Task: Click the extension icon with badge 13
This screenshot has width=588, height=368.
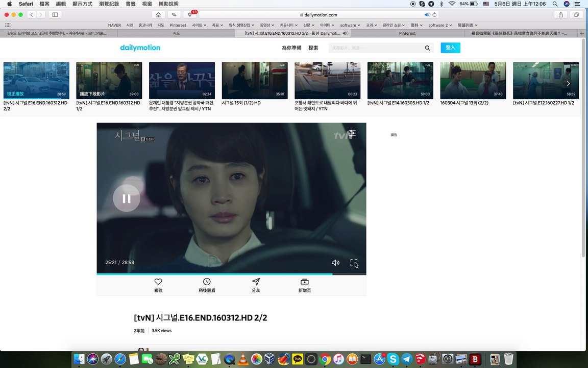Action: tap(190, 15)
